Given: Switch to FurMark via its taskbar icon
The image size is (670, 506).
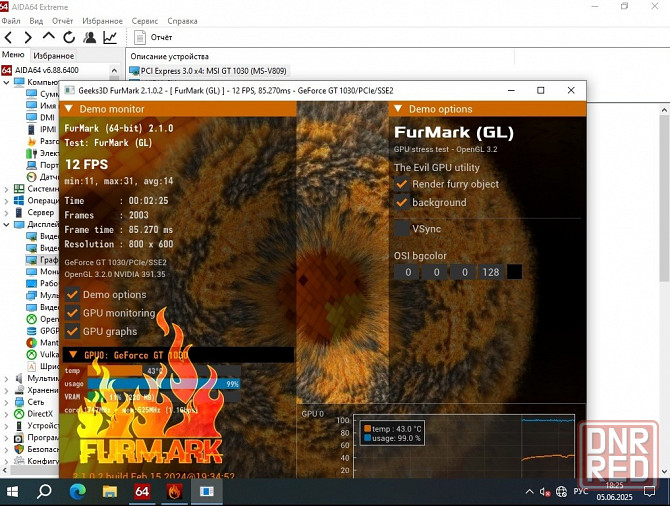Looking at the screenshot, I should pos(174,491).
